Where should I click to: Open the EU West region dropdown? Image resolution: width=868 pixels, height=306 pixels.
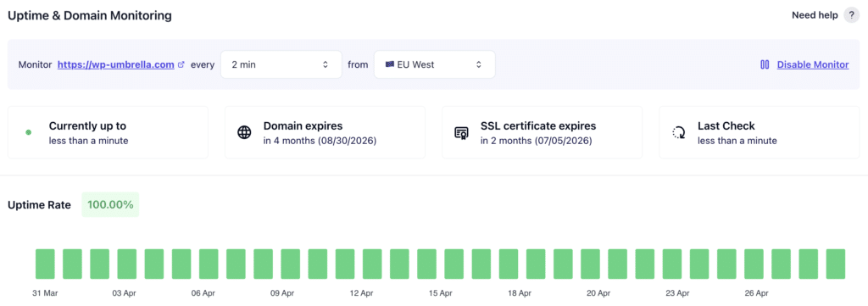435,64
